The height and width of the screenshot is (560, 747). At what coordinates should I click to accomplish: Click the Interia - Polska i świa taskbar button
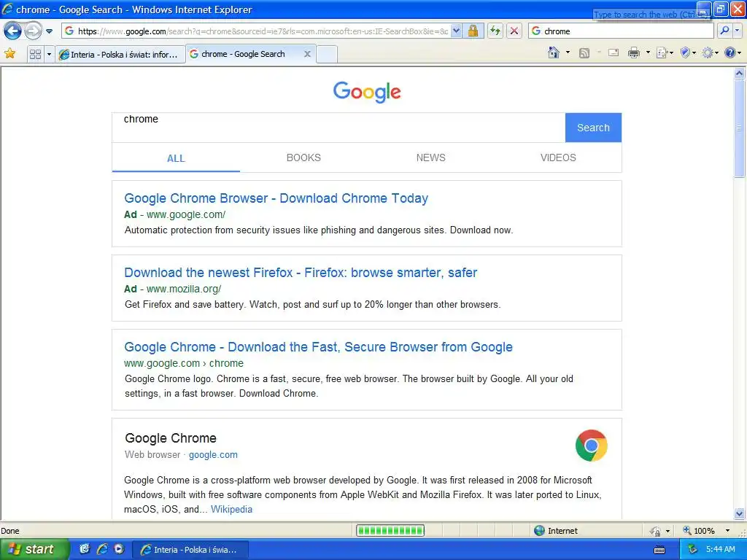coord(190,550)
